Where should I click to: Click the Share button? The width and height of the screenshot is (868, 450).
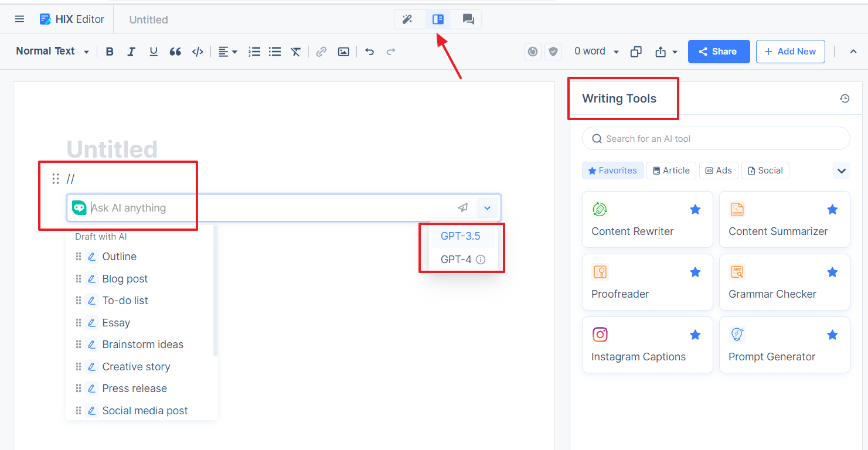tap(719, 52)
